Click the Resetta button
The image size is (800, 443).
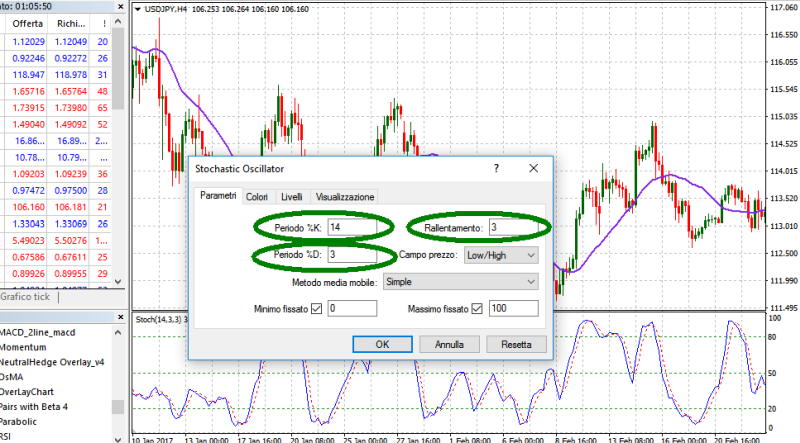(516, 344)
